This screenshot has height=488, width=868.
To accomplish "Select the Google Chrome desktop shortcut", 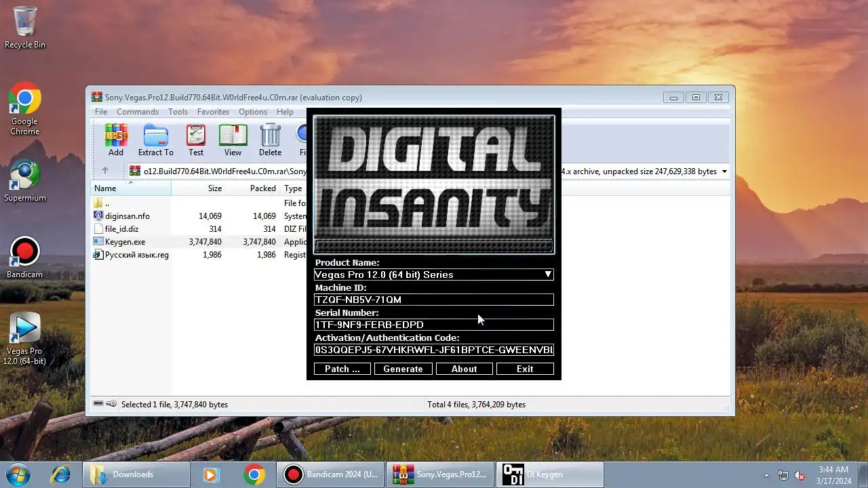I will pos(25,110).
